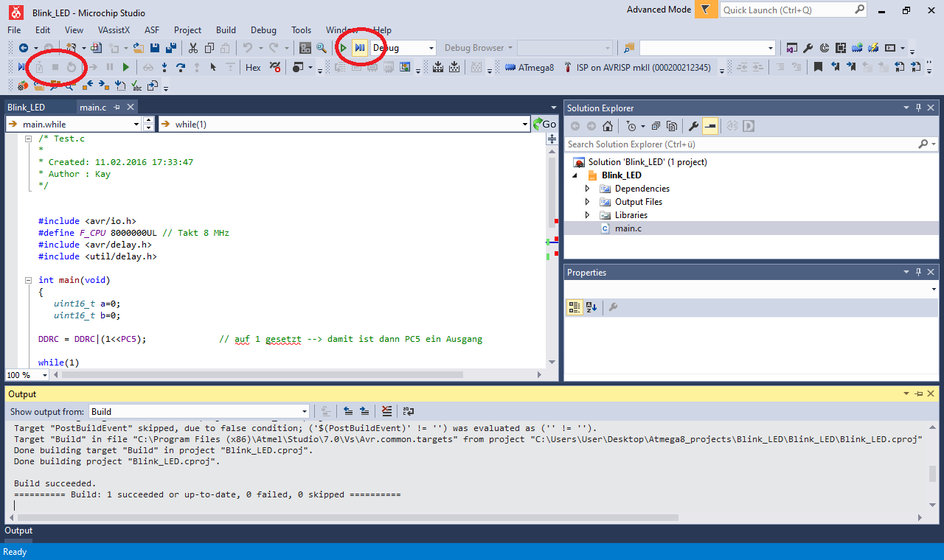944x560 pixels.
Task: Click the Open File folder icon
Action: click(x=138, y=48)
